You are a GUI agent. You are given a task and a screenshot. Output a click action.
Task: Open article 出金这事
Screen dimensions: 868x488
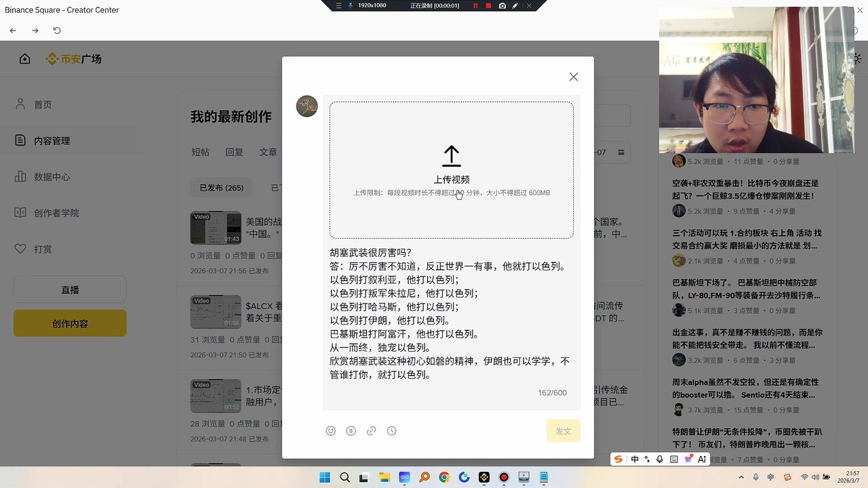point(746,339)
